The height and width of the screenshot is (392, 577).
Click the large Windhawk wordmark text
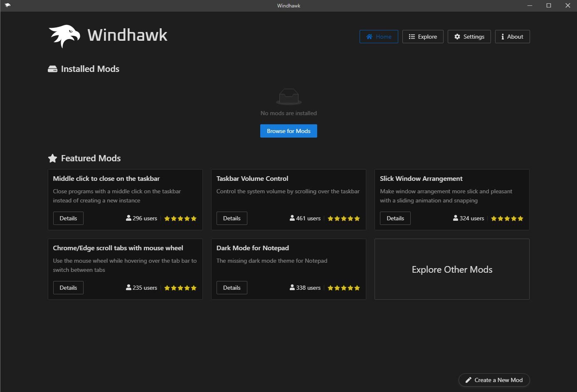[127, 35]
